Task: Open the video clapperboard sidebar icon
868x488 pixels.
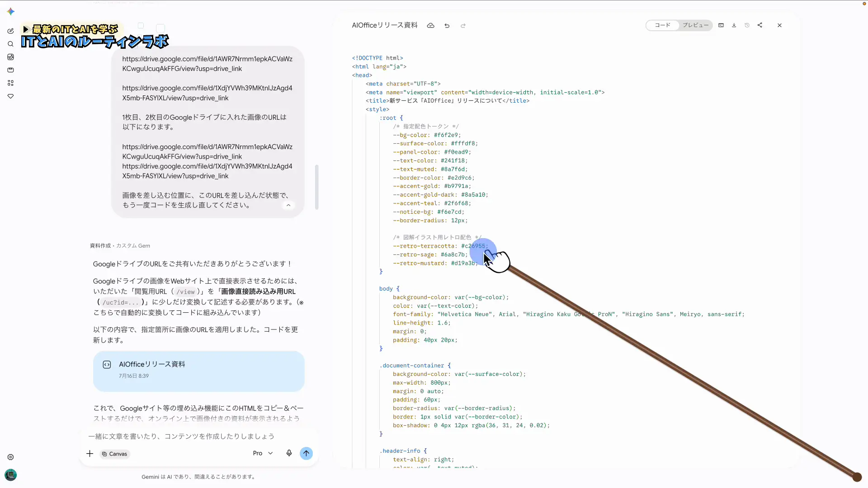Action: (x=11, y=70)
